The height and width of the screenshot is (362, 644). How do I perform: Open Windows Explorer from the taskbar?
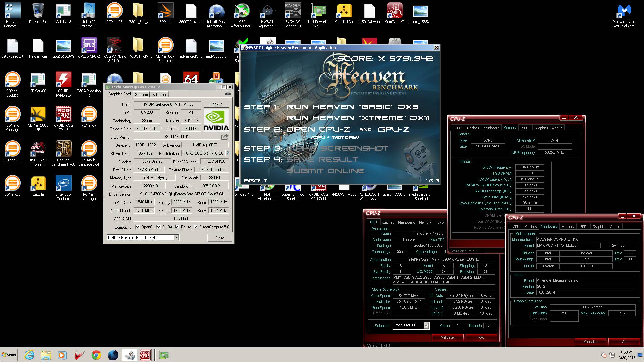[46, 355]
